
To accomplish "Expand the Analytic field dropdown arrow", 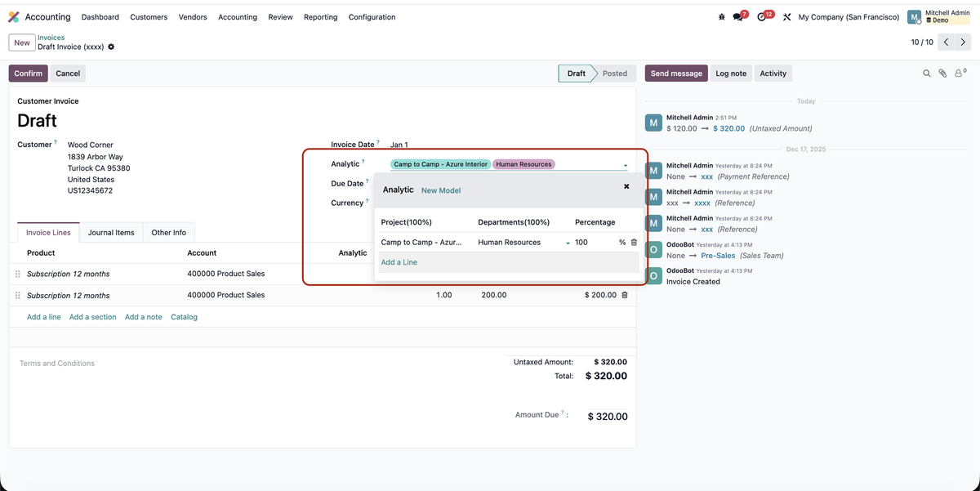I will [626, 165].
